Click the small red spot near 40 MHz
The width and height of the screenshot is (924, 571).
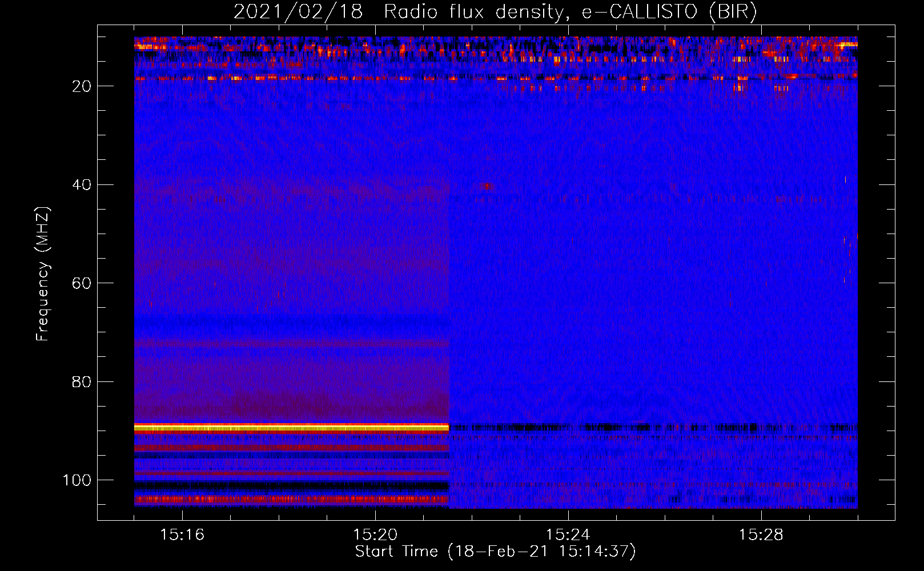[x=487, y=186]
